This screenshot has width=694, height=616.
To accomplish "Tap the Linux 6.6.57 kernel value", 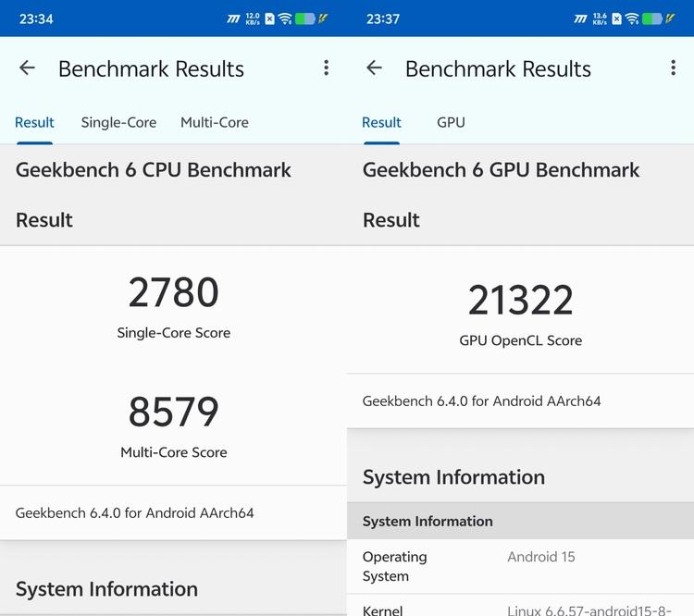I will coord(589,610).
